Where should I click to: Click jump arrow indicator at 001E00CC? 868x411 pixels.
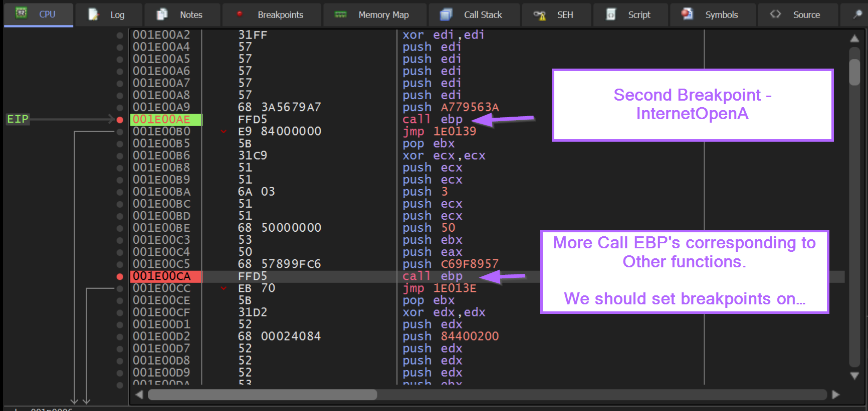click(x=224, y=288)
